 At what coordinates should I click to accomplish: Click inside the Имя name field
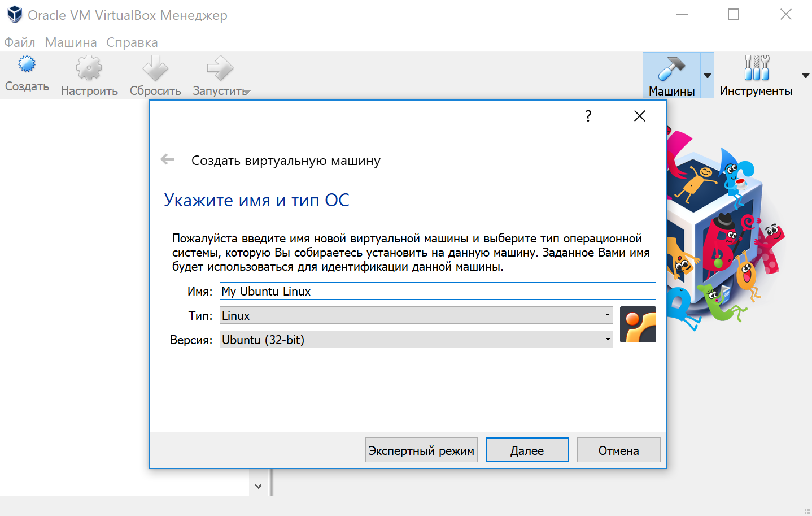click(395, 290)
